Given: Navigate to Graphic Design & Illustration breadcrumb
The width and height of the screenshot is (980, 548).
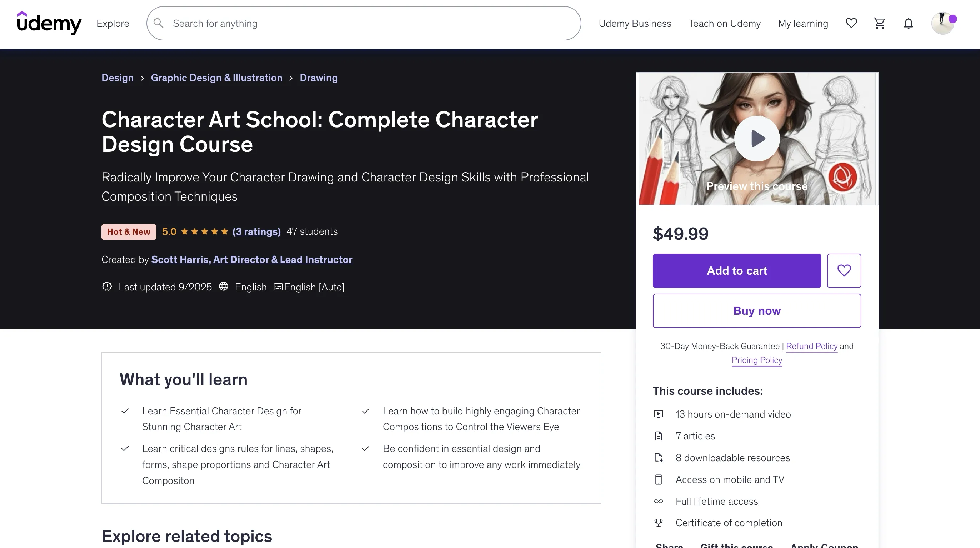Looking at the screenshot, I should [x=216, y=78].
